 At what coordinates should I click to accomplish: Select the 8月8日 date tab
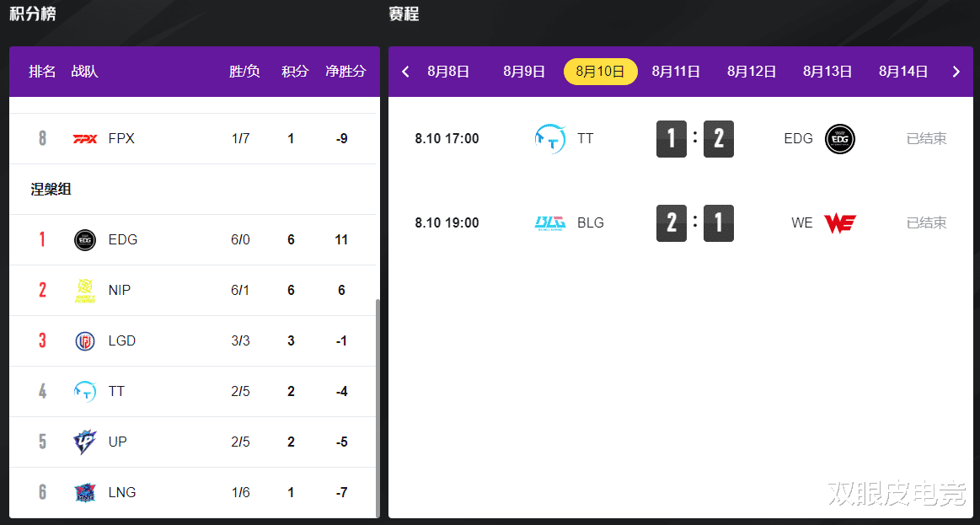[x=448, y=72]
